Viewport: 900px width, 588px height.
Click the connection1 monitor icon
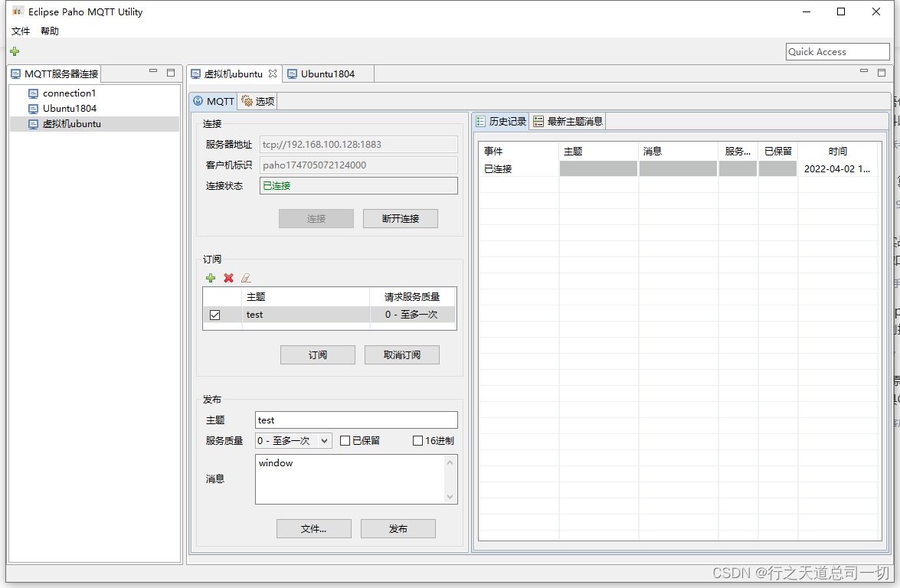tap(33, 93)
